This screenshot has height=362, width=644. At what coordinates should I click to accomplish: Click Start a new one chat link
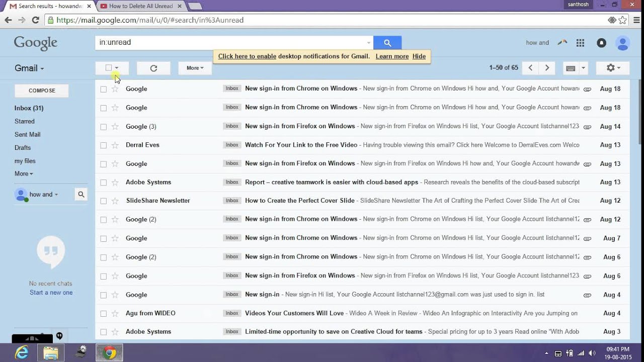coord(51,293)
